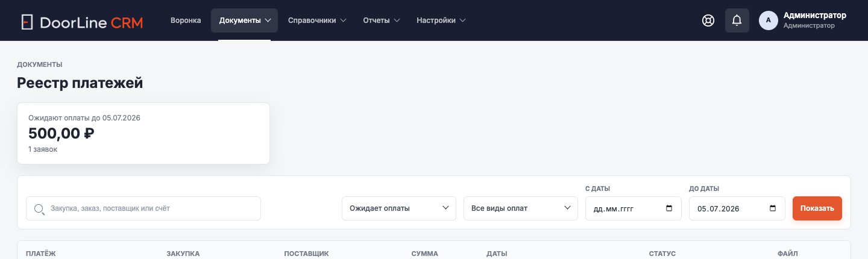Screen dimensions: 868x259
Task: Expand the Справочники menu
Action: pyautogui.click(x=317, y=20)
